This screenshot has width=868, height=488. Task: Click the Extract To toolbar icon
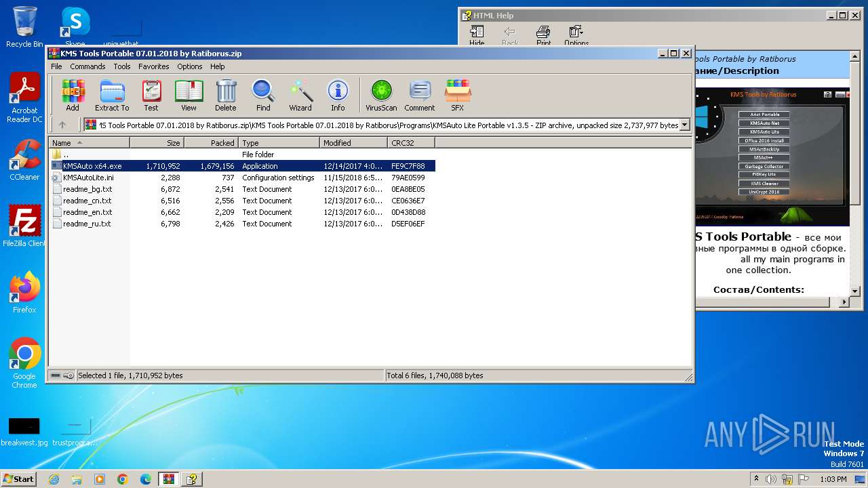click(112, 95)
